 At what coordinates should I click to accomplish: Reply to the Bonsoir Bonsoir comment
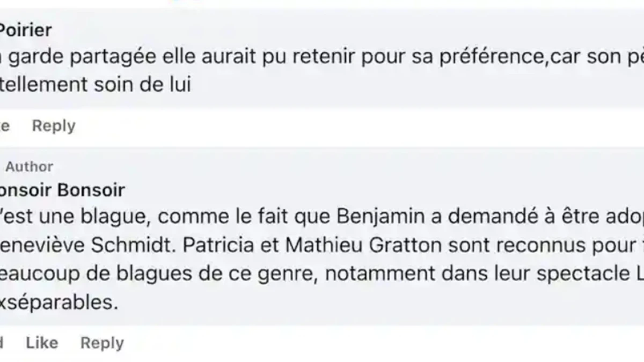(x=102, y=343)
